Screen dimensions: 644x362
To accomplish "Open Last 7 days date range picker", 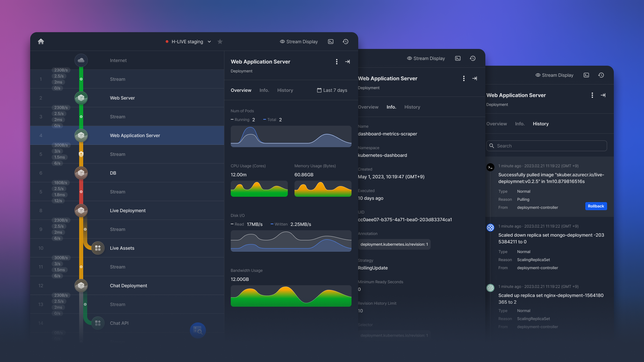I will [x=332, y=90].
